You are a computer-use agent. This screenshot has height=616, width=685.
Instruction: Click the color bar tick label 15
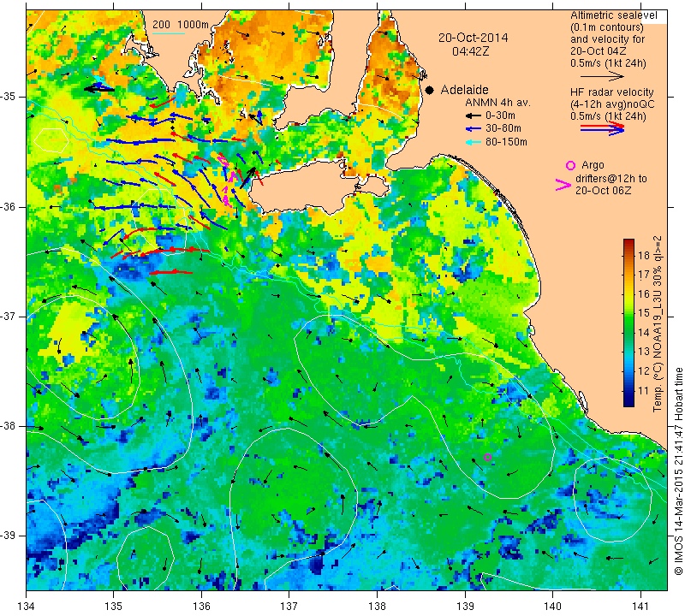tap(644, 313)
